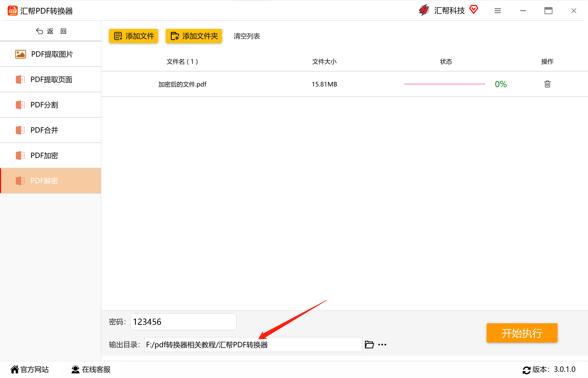This screenshot has width=588, height=378.
Task: Click the 状态 column header
Action: tap(446, 62)
